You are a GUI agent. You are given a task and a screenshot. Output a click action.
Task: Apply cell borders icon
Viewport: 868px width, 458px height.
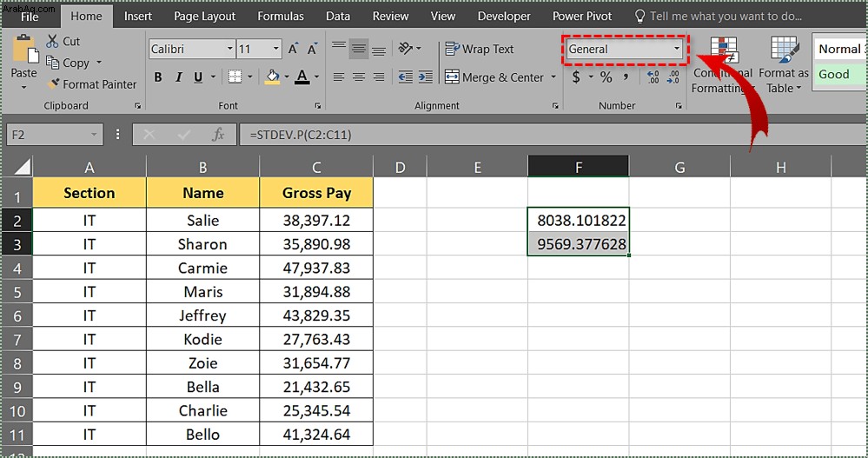tap(235, 77)
